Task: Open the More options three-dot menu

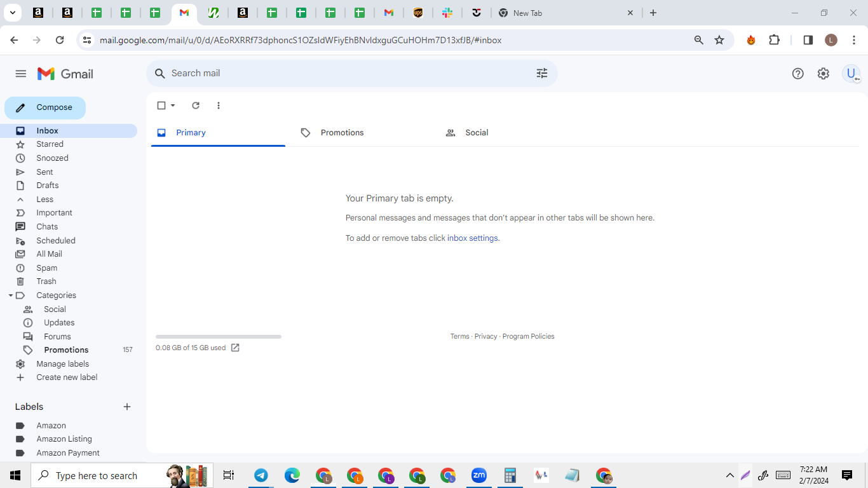Action: click(219, 105)
